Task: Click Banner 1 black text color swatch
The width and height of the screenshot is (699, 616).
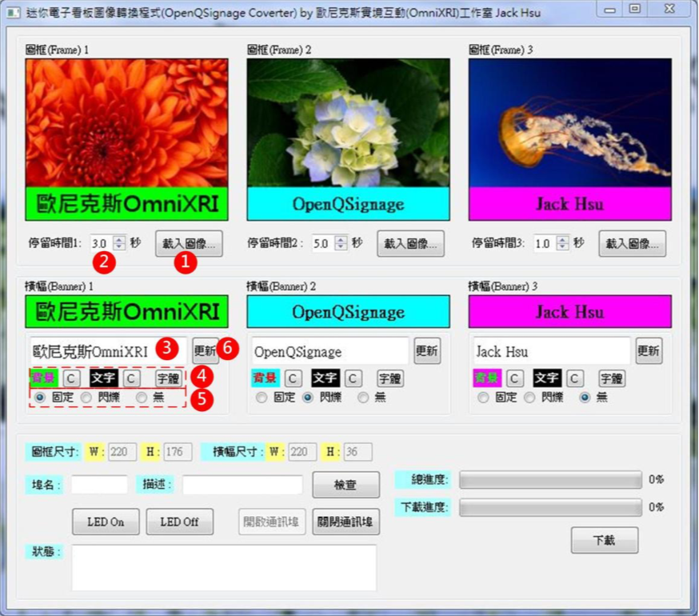Action: click(103, 378)
